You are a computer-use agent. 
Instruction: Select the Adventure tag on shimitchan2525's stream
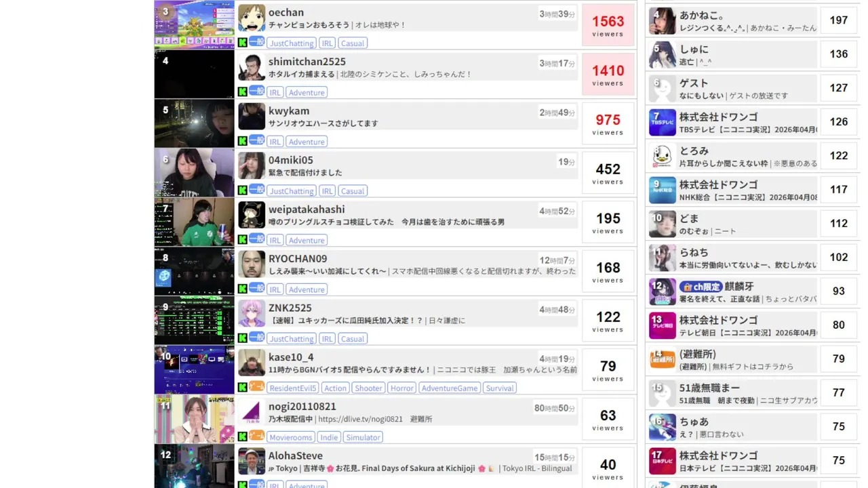pos(307,93)
